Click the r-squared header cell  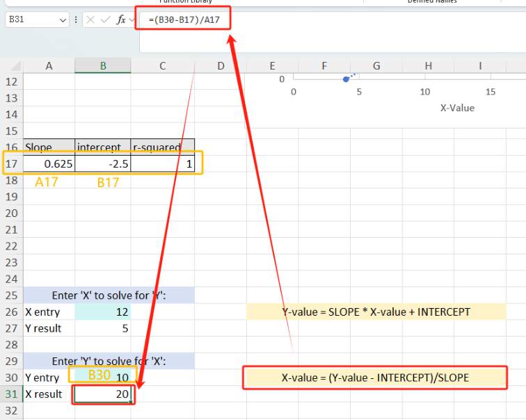point(163,147)
